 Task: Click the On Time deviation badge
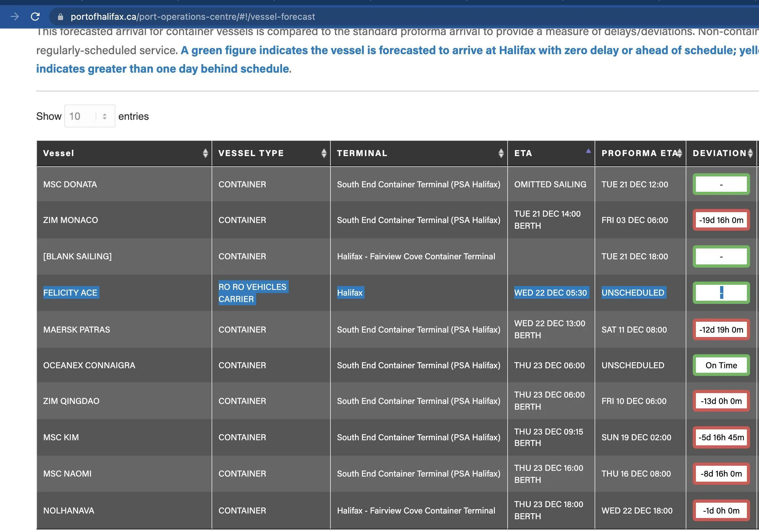(x=721, y=365)
